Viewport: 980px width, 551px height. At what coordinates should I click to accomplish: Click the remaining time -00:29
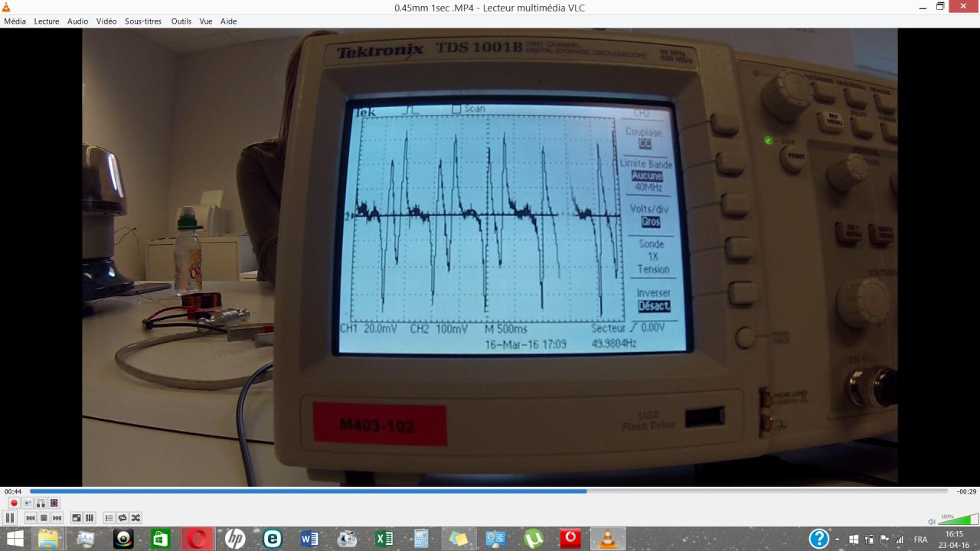[966, 491]
